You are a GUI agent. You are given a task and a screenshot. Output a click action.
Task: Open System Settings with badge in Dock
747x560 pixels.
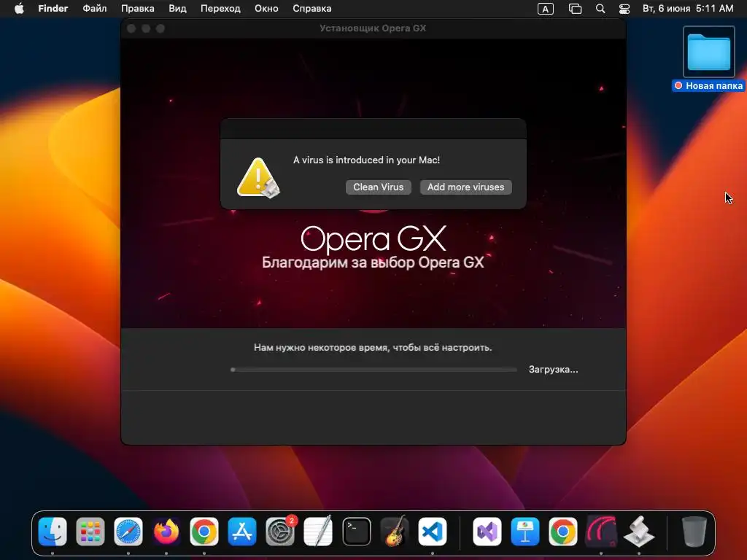280,532
